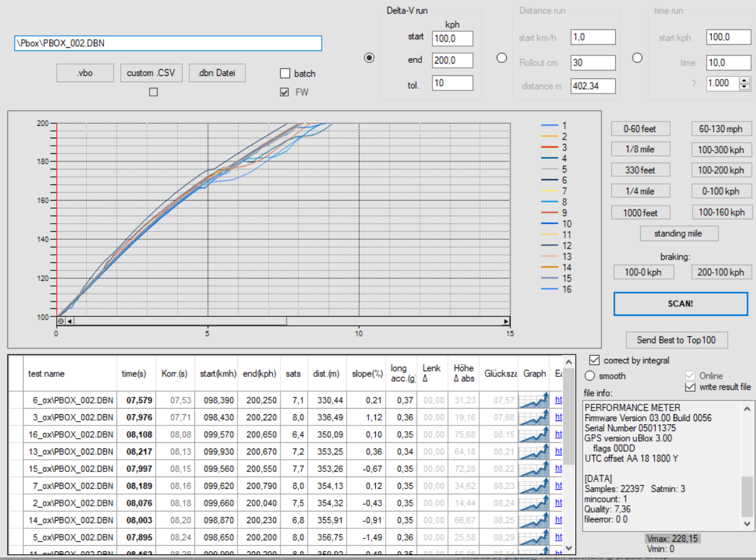
Task: Click graph thumbnail for run 16_ox
Action: point(533,434)
